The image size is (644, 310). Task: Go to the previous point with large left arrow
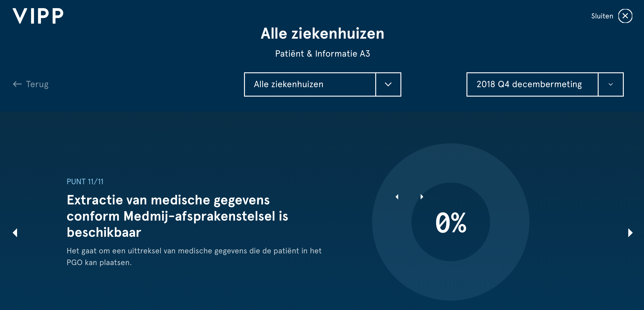tap(15, 232)
